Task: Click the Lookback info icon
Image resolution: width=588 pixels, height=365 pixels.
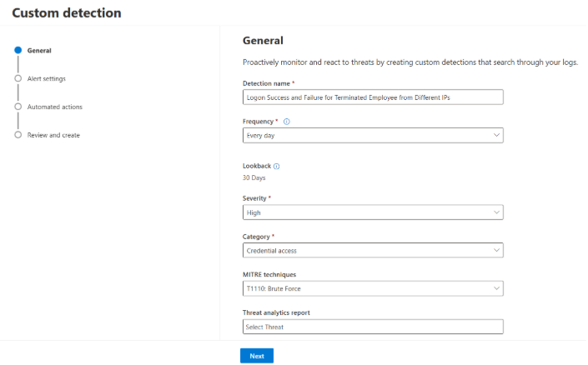Action: click(276, 166)
